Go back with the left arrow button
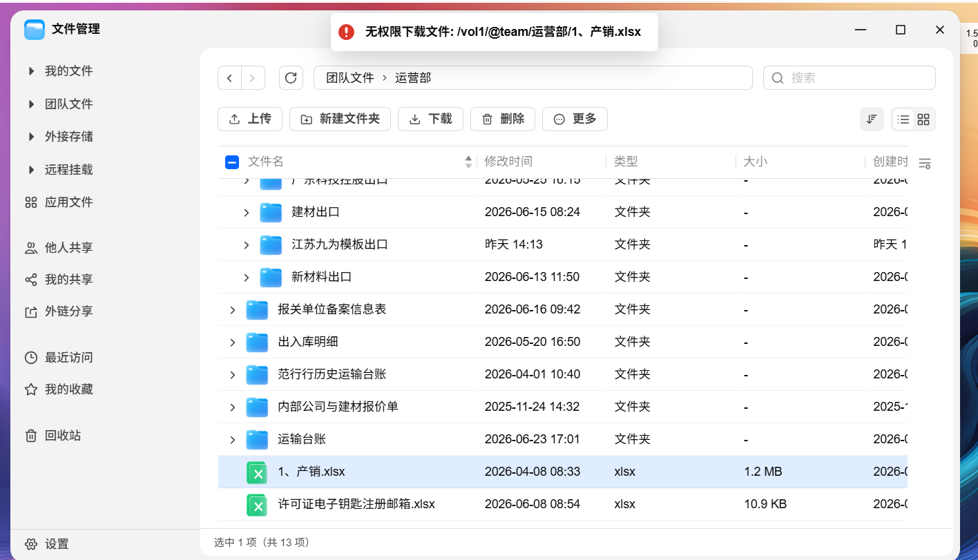Image resolution: width=978 pixels, height=560 pixels. coord(229,78)
